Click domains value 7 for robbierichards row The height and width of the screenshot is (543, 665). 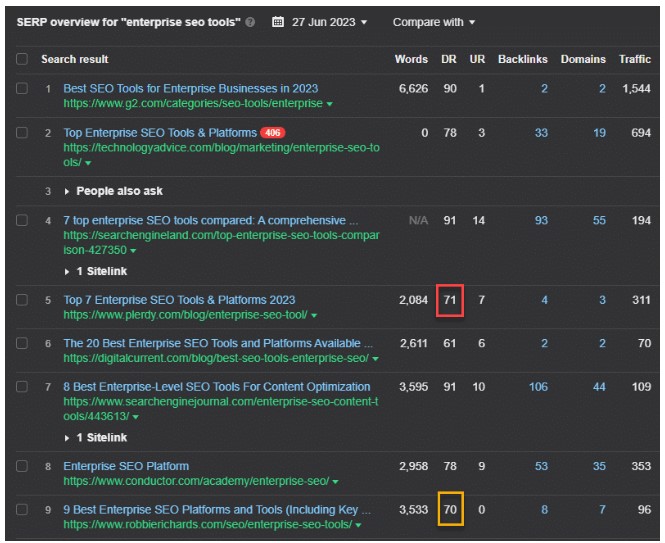(x=603, y=509)
